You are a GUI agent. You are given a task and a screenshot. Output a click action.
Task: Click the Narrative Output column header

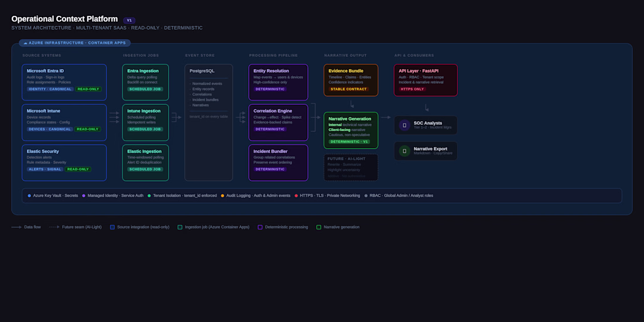[345, 56]
